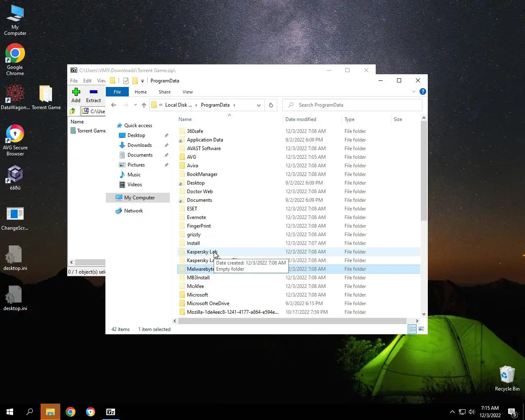Expand address bar history dropdown
This screenshot has width=525, height=420.
point(259,105)
